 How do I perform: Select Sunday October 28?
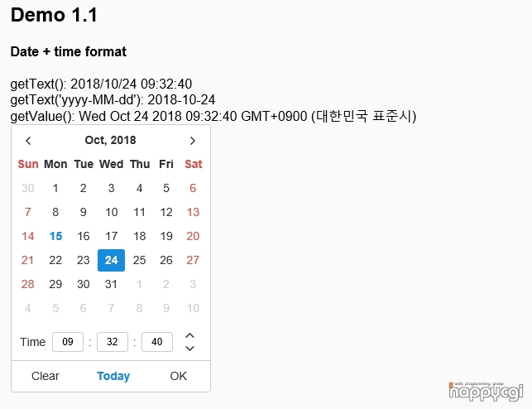click(x=28, y=284)
